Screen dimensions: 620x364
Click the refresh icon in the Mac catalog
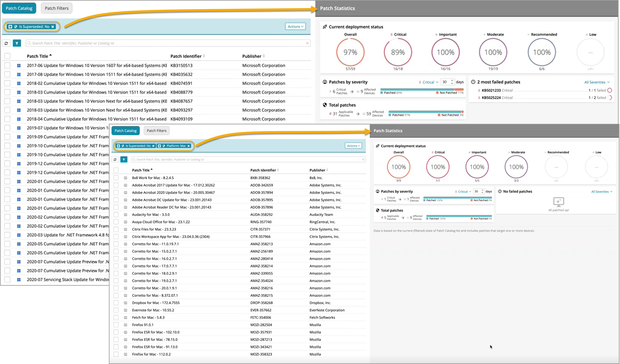click(x=115, y=159)
